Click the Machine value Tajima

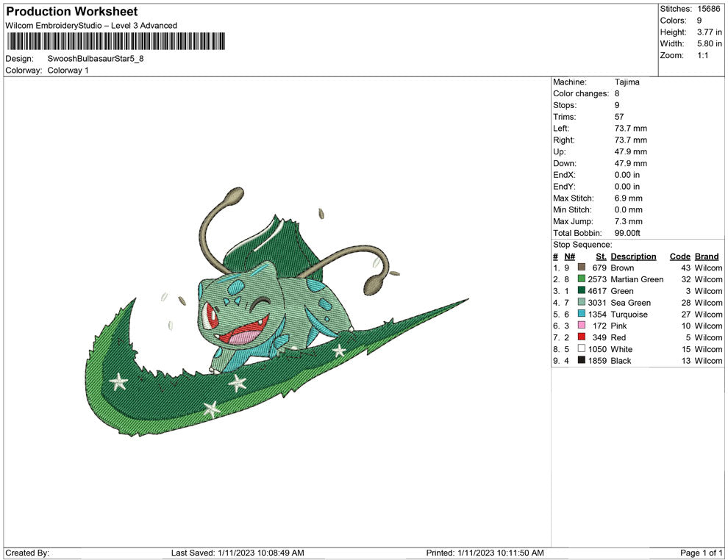627,82
